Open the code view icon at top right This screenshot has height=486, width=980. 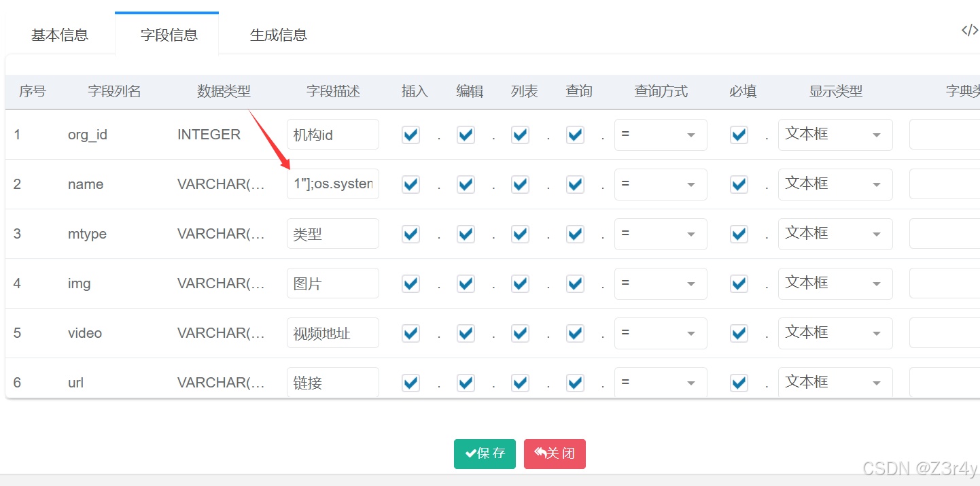970,31
